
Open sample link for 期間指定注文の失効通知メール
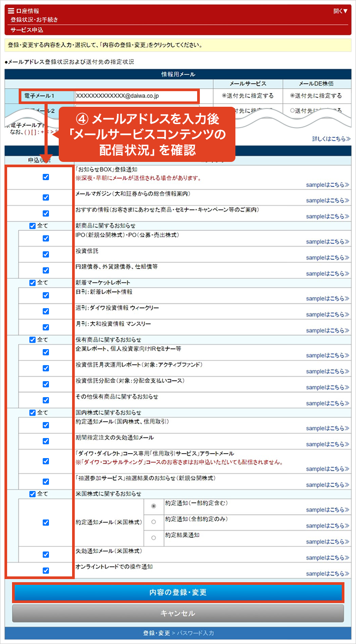click(328, 444)
